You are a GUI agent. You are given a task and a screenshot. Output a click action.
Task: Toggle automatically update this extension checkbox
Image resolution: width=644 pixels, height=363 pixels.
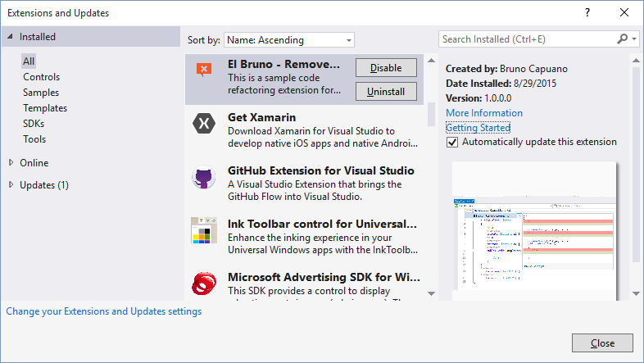point(452,142)
